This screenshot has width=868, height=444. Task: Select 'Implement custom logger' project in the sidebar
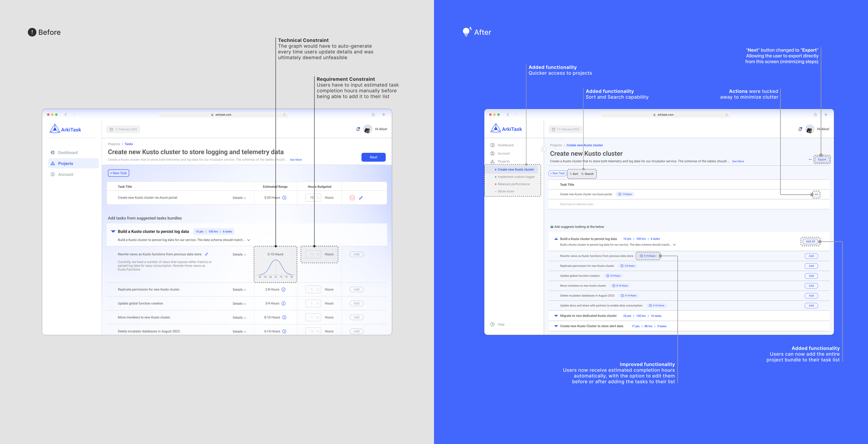click(516, 177)
